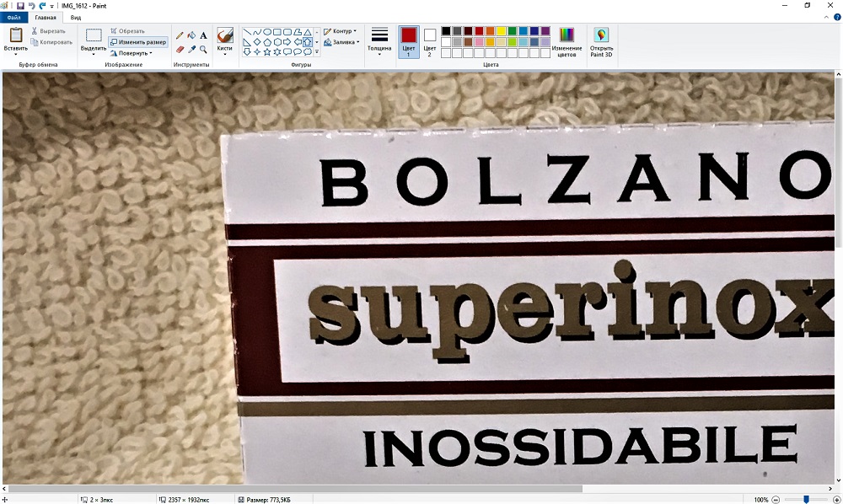Pick the purple color swatch in the top row
The image size is (843, 504).
point(545,31)
